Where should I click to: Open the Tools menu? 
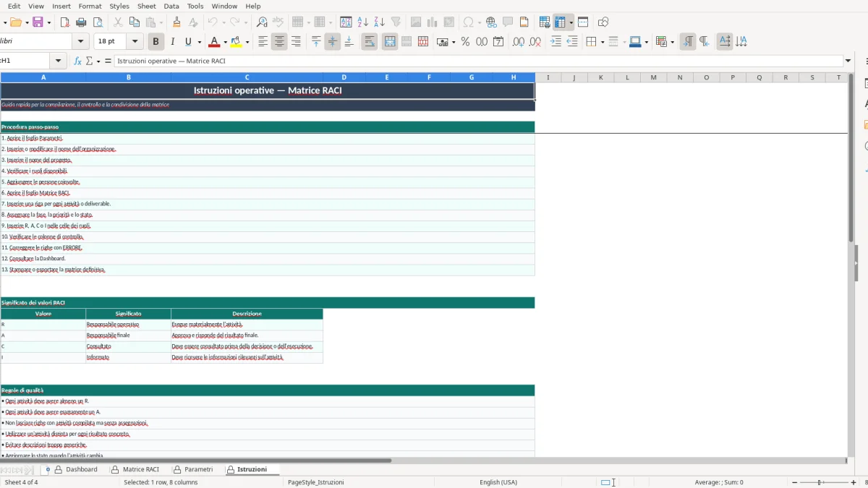click(195, 6)
